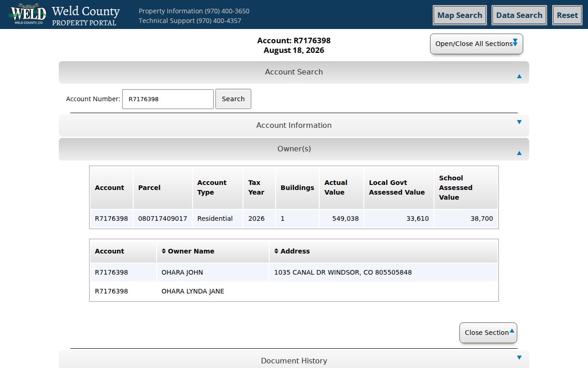Select parcel number 080717409017
The height and width of the screenshot is (368, 588).
point(163,218)
